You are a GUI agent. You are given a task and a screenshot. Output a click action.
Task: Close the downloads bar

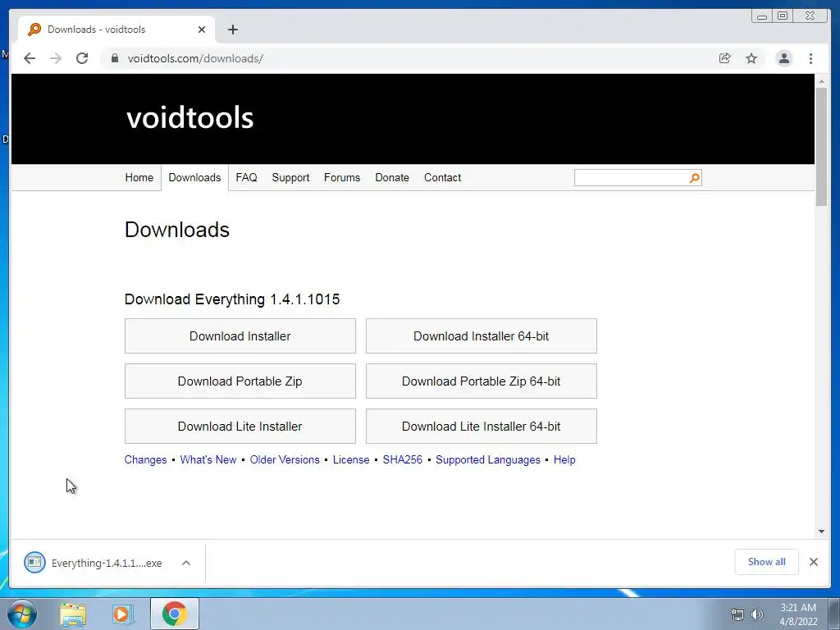tap(813, 561)
